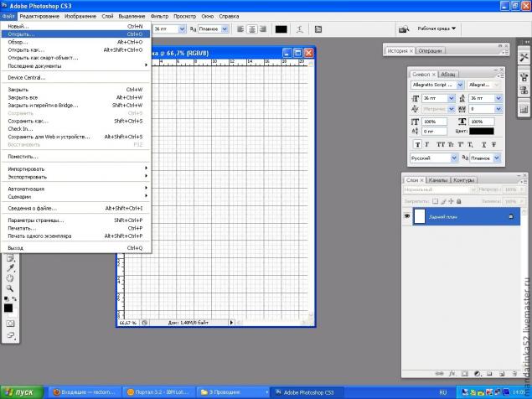
Task: Toggle the lock transparent pixels option
Action: tap(436, 201)
